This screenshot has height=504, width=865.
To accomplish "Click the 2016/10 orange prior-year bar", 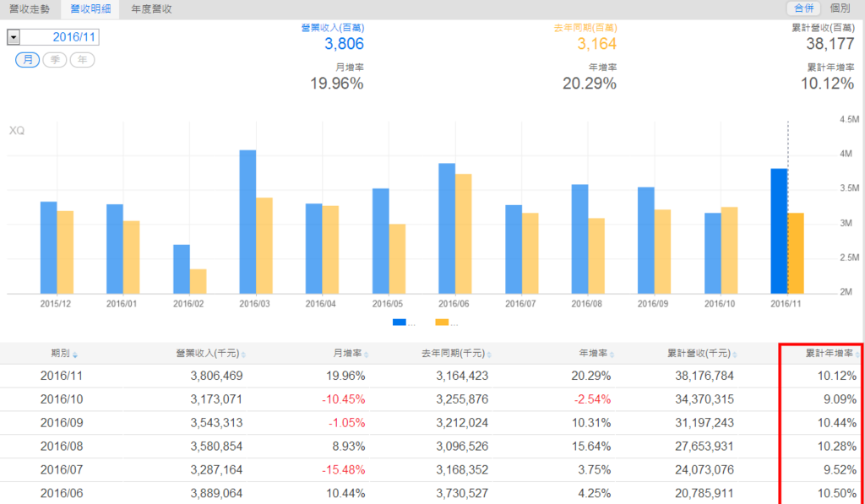I will coord(729,251).
